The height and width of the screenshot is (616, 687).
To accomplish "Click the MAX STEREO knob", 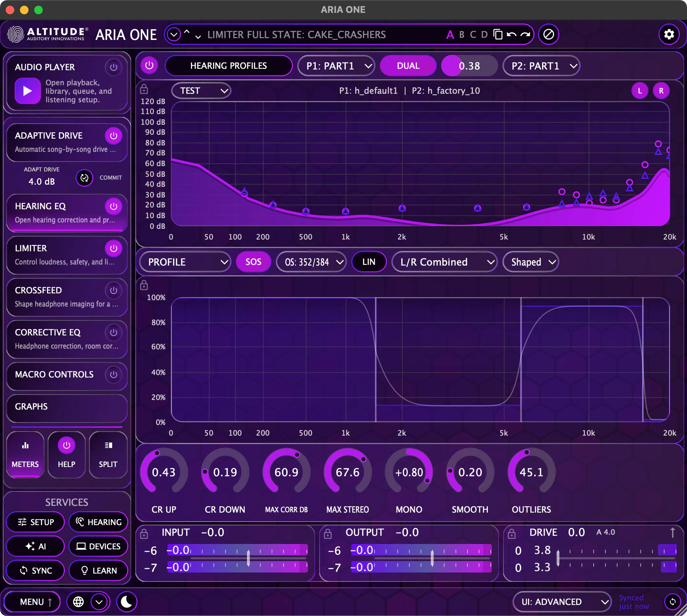I will click(348, 472).
